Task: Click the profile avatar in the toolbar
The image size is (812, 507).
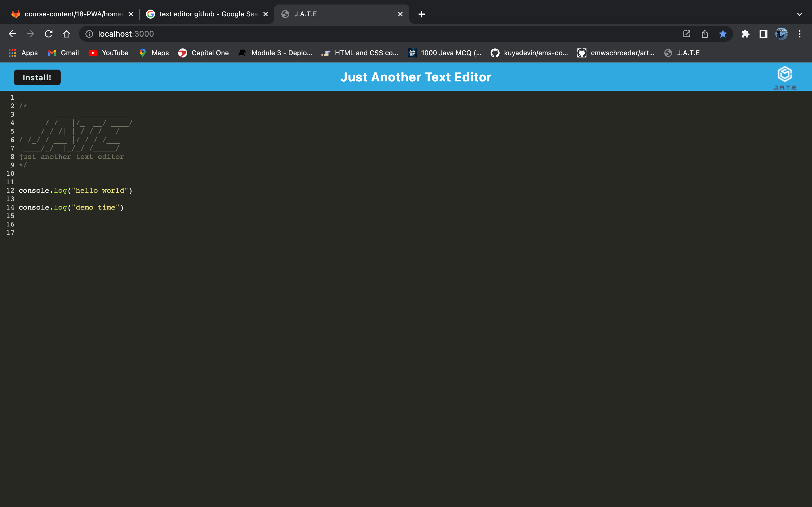Action: pos(782,34)
